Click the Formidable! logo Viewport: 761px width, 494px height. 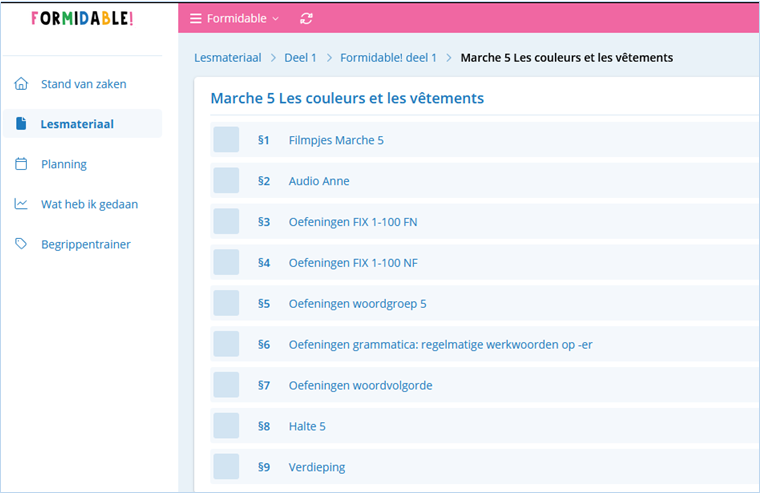pos(82,18)
